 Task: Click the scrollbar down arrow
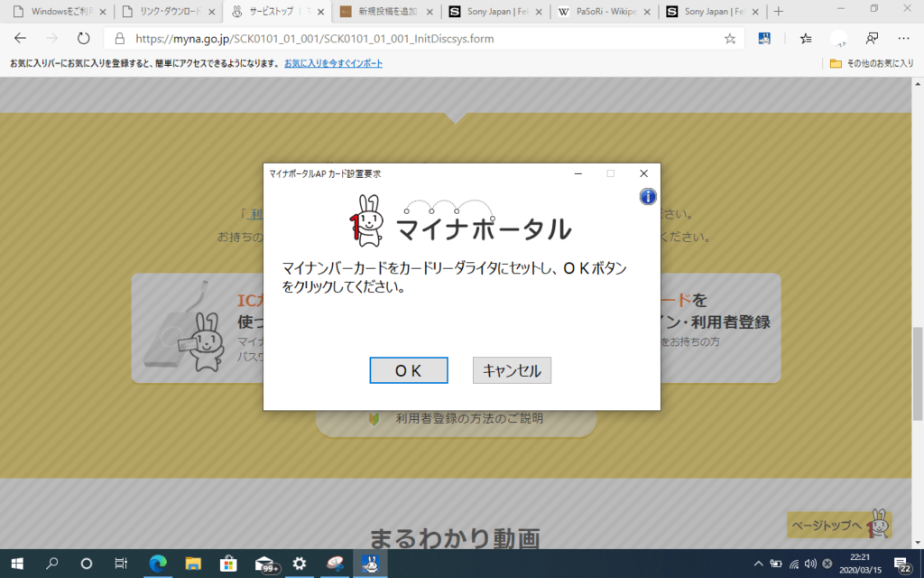pos(918,542)
